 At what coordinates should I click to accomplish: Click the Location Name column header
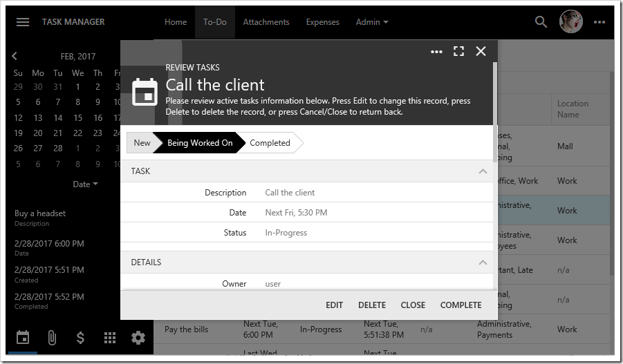click(573, 109)
